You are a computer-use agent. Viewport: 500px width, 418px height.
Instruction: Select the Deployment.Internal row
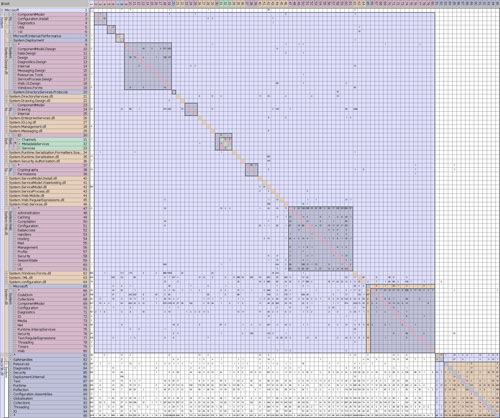pos(48,377)
